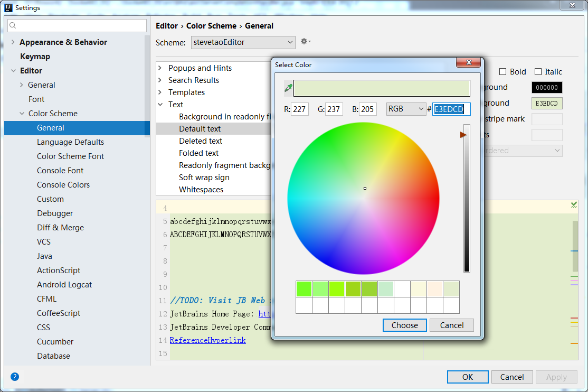588x392 pixels.
Task: Open Android Logcat color settings
Action: pyautogui.click(x=64, y=285)
